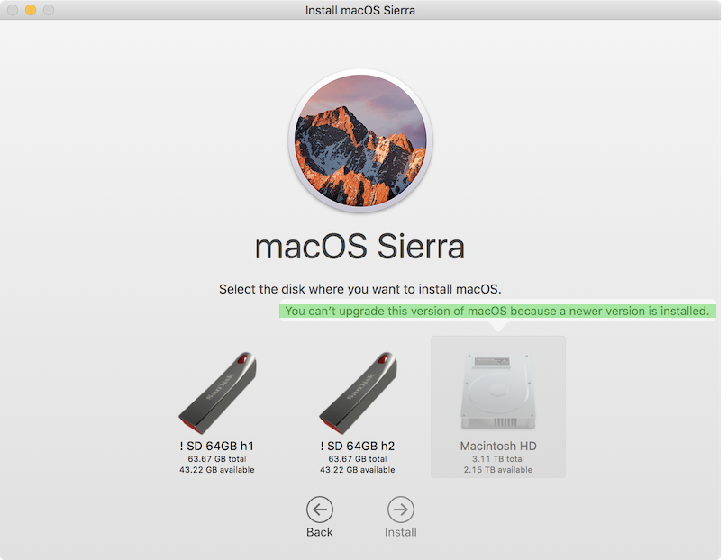Image resolution: width=728 pixels, height=560 pixels.
Task: Select the SD 64GB h1 USB drive icon
Action: click(x=217, y=393)
